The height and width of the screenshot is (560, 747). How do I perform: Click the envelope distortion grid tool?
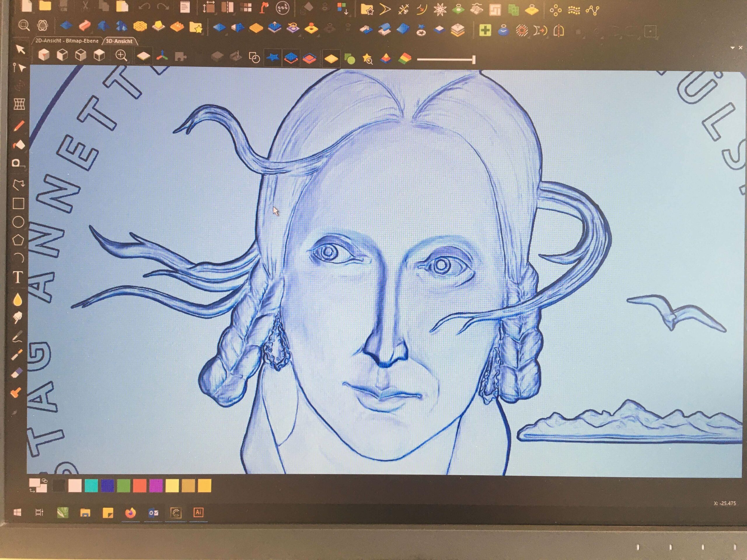[x=19, y=104]
